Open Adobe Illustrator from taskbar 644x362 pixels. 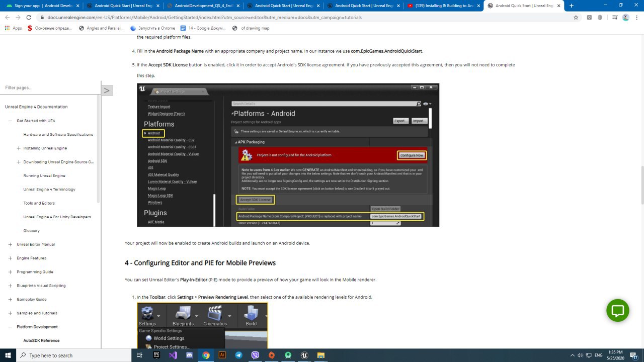222,355
